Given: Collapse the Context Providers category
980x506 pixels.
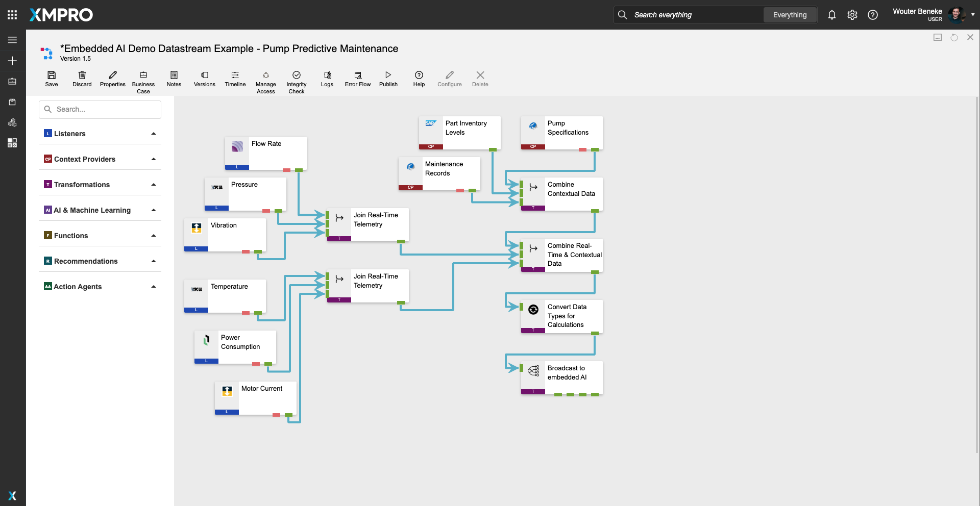Looking at the screenshot, I should pos(154,159).
